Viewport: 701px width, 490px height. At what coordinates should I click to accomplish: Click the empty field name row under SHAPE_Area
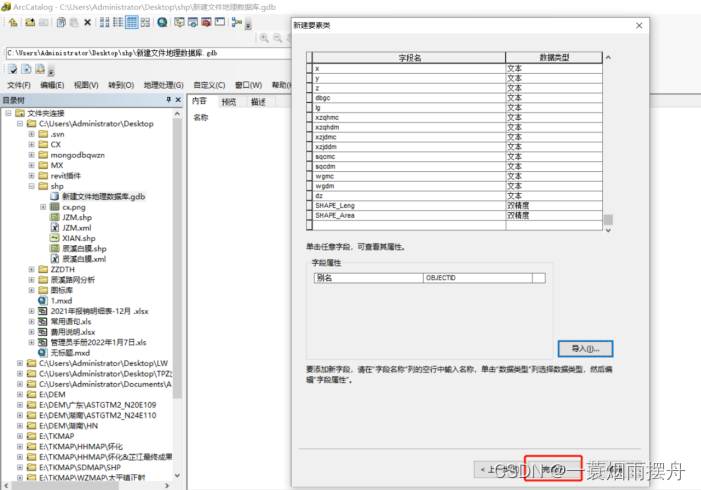pos(409,225)
